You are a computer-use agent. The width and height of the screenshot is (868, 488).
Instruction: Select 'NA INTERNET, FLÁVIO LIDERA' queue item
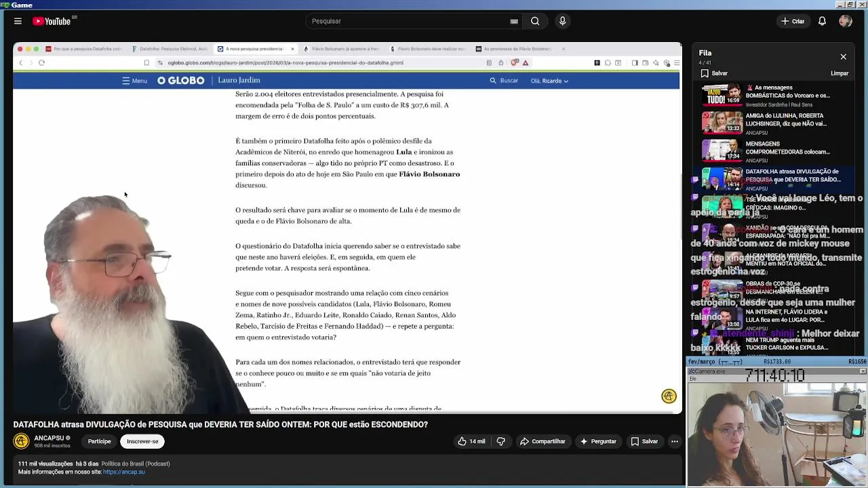tap(773, 318)
